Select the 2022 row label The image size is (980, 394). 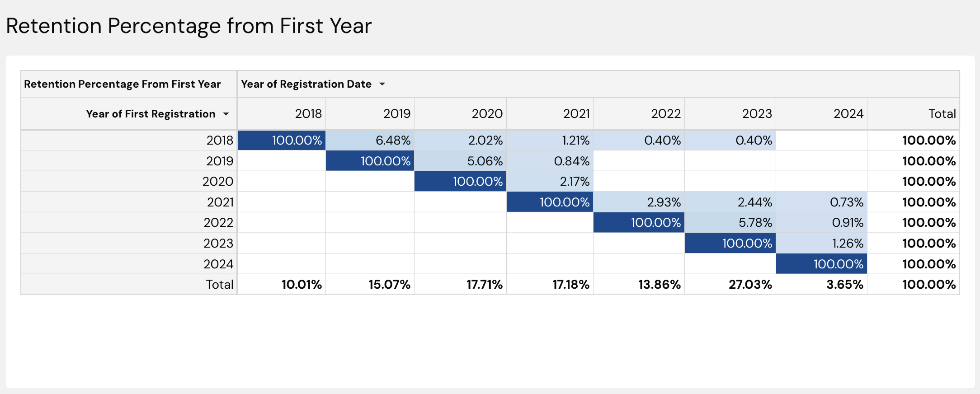point(218,222)
